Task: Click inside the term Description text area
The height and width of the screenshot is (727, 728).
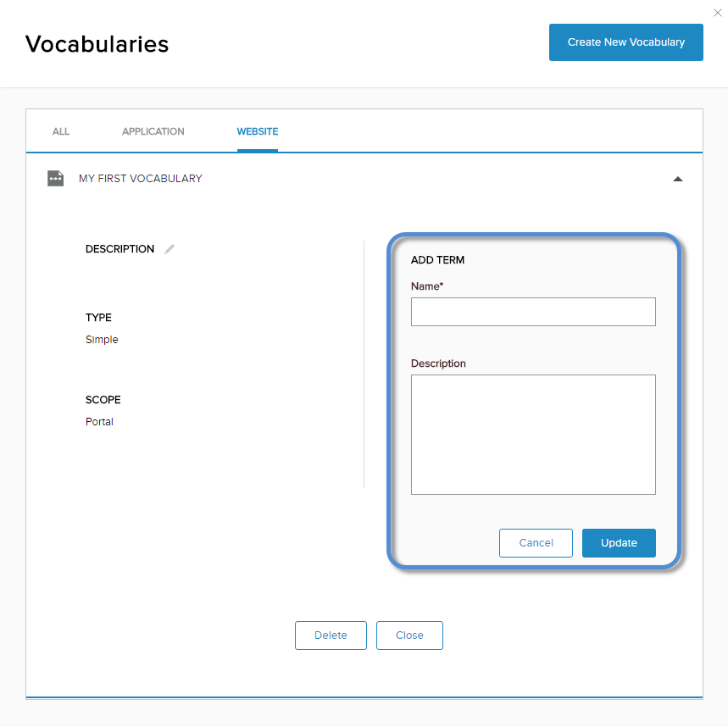Action: click(x=533, y=435)
